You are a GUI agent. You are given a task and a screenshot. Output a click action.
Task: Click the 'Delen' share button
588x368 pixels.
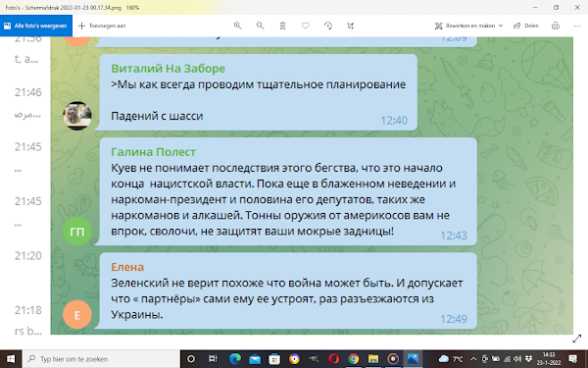coord(526,26)
